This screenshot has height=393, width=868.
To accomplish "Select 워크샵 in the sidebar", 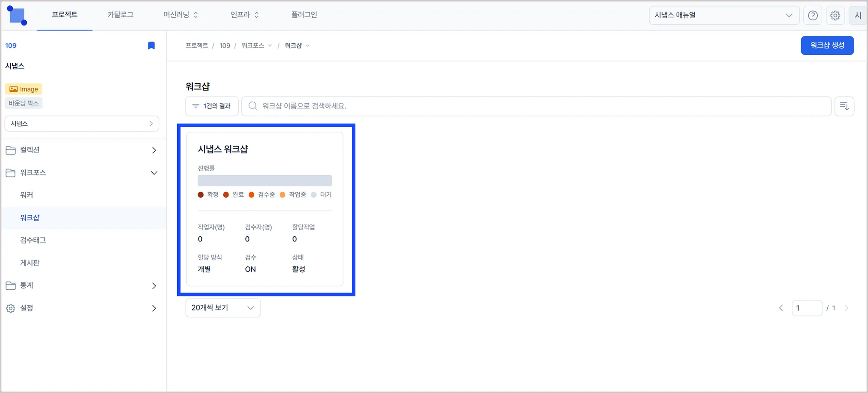I will (30, 218).
